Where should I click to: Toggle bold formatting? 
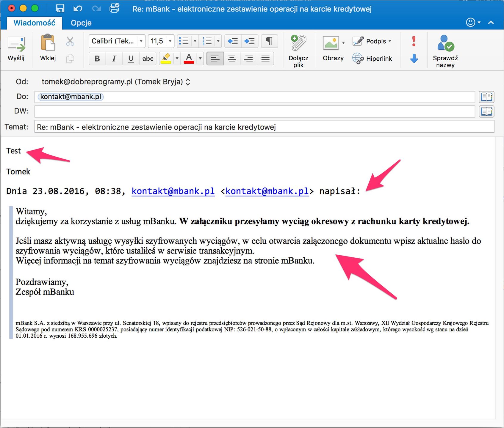97,59
